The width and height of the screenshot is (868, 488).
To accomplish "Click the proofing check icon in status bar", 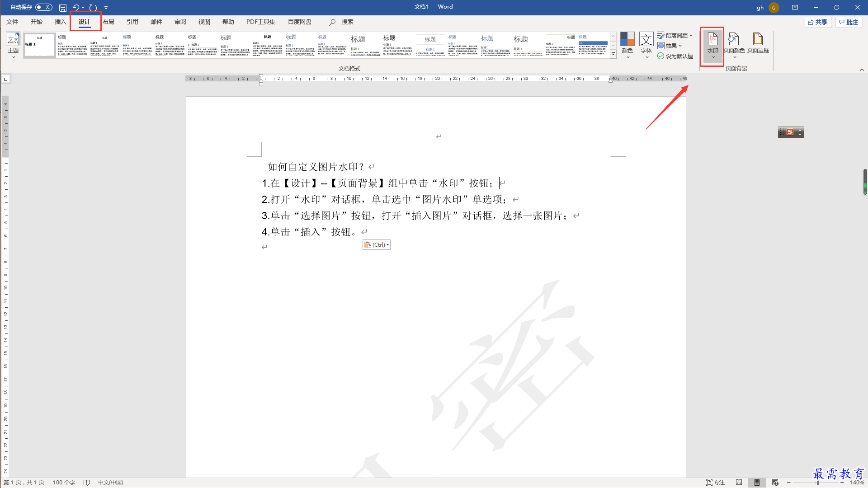I will point(87,483).
